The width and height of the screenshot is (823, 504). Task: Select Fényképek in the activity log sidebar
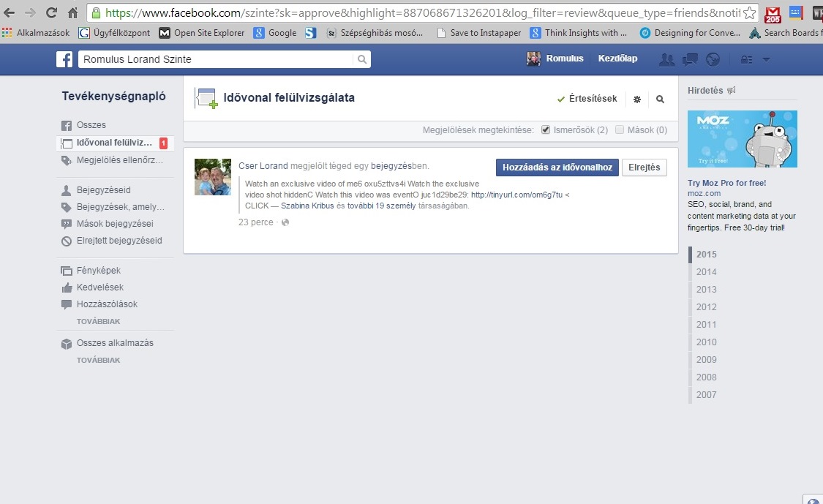click(x=98, y=271)
